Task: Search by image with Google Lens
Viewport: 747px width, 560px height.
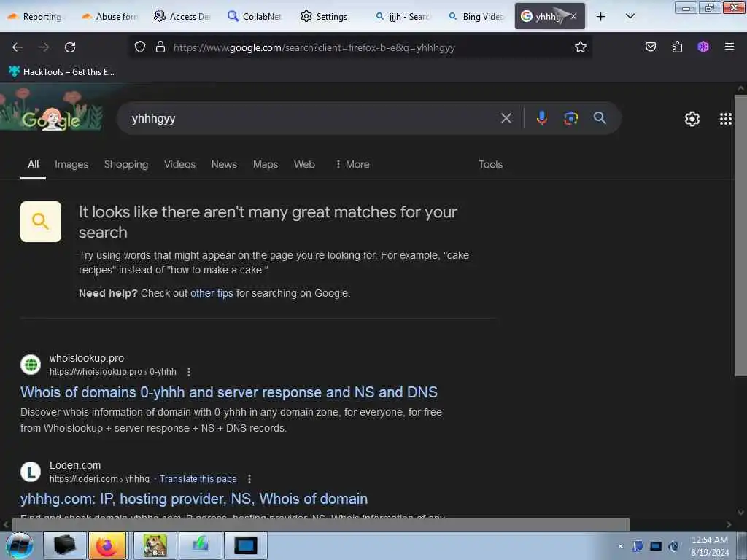Action: [x=570, y=118]
